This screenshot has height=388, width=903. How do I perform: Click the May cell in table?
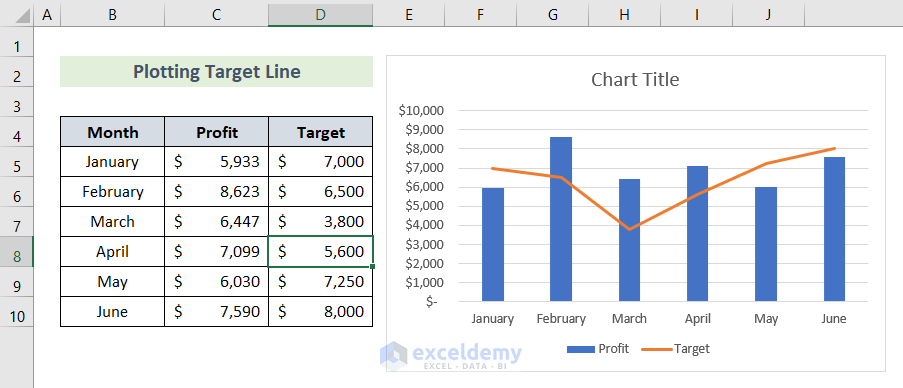point(112,282)
